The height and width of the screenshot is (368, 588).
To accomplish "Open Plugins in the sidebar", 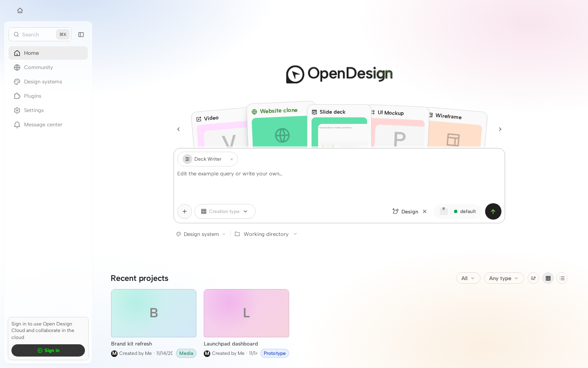I will point(48,96).
